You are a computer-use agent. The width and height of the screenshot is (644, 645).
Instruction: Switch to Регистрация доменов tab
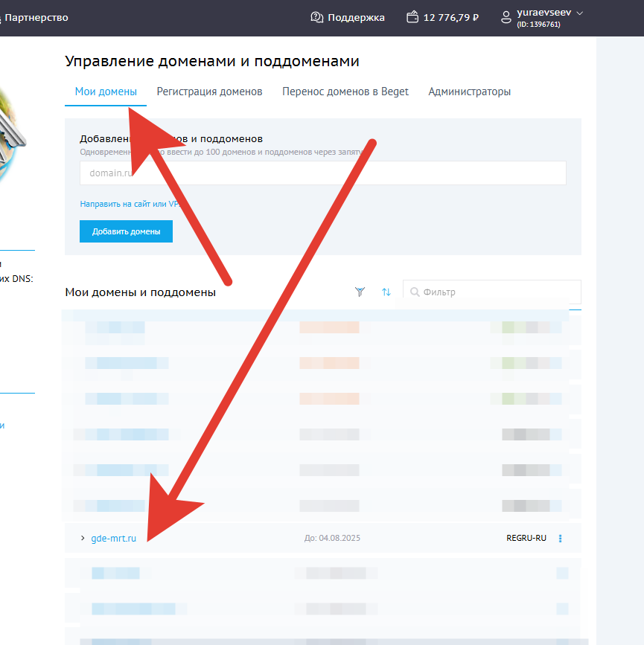[x=209, y=92]
